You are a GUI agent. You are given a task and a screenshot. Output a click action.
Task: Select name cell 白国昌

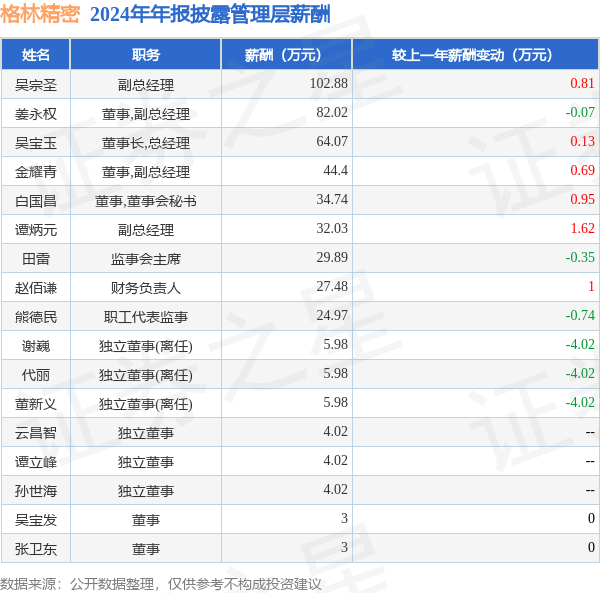click(36, 201)
